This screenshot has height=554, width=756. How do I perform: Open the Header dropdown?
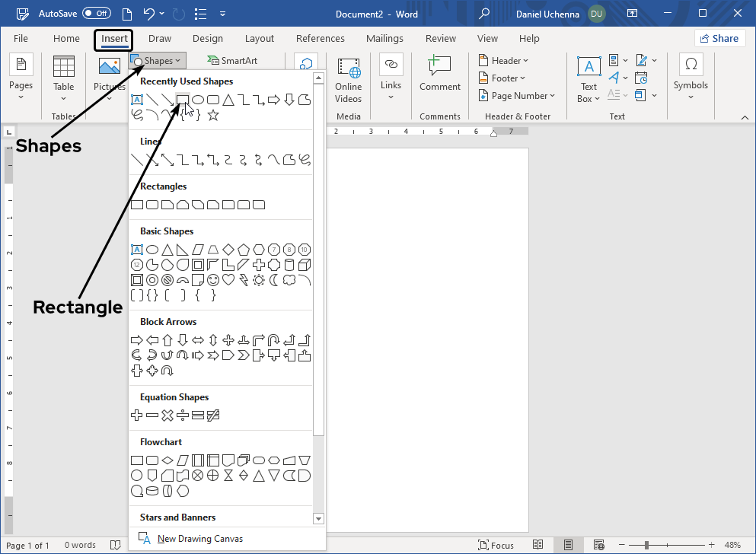coord(503,61)
